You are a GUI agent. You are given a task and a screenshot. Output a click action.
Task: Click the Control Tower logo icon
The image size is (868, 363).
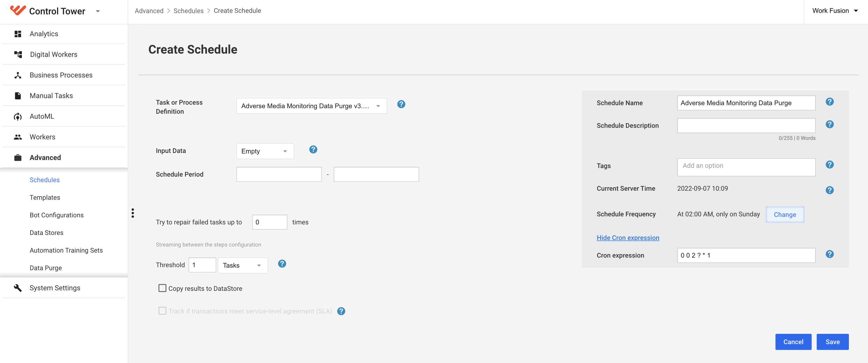pyautogui.click(x=18, y=11)
